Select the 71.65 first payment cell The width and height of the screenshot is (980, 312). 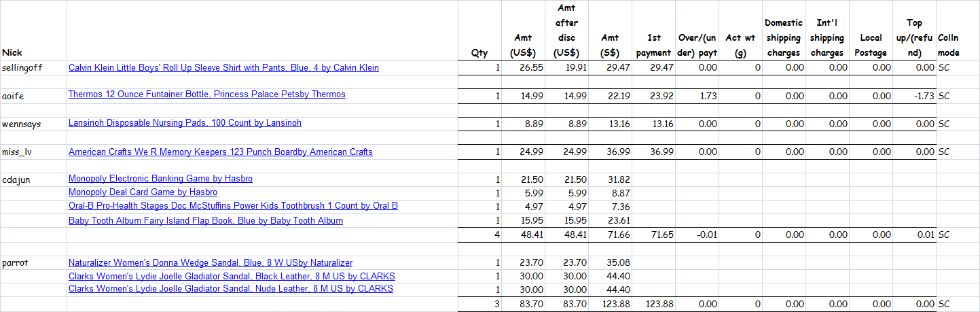653,235
